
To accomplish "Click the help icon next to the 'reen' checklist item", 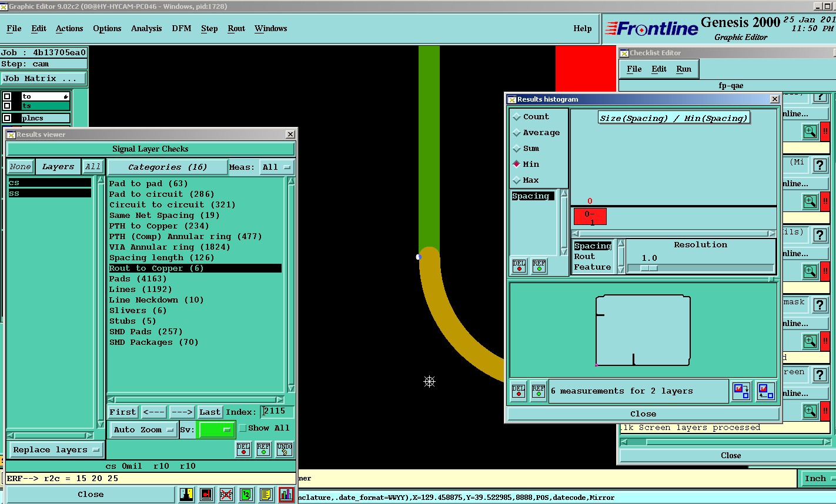I will coord(820,374).
